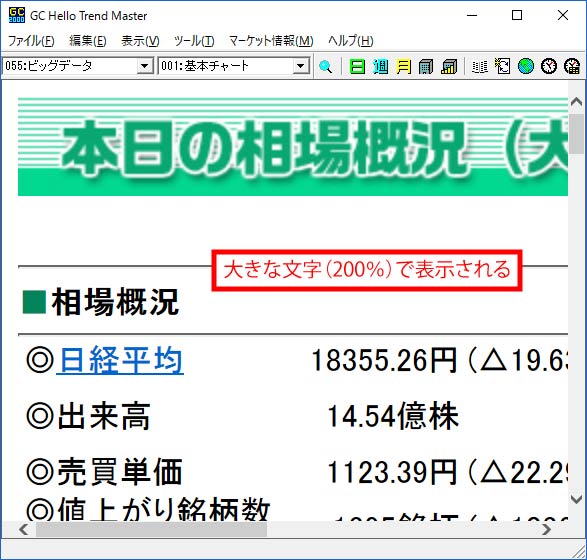This screenshot has height=560, width=587.
Task: Click the page refresh arrows icon
Action: tap(502, 67)
